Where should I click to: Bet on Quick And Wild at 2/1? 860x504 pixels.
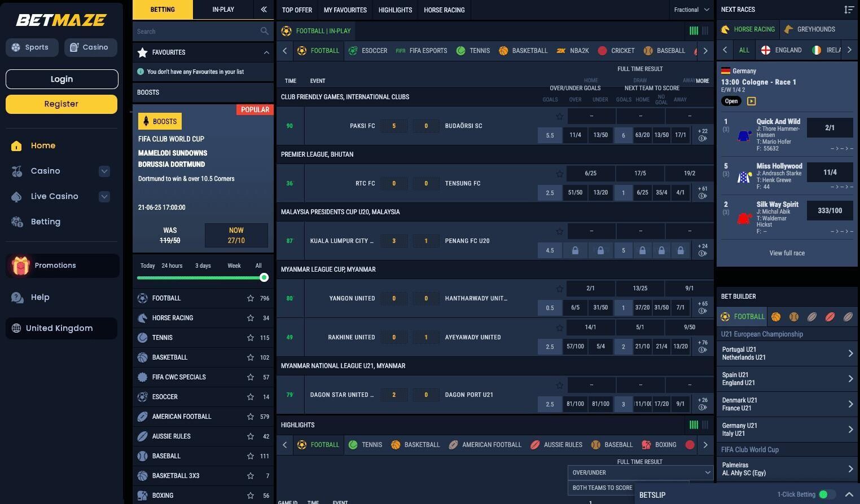830,128
